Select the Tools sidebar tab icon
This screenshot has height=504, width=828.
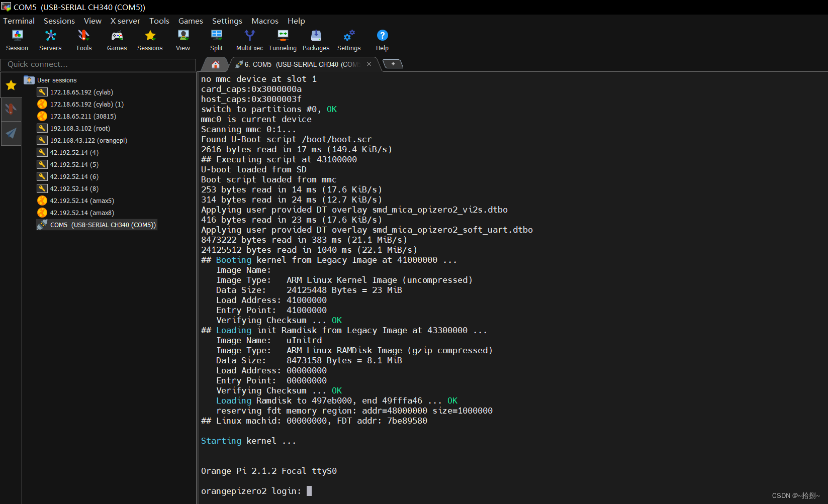tap(11, 109)
